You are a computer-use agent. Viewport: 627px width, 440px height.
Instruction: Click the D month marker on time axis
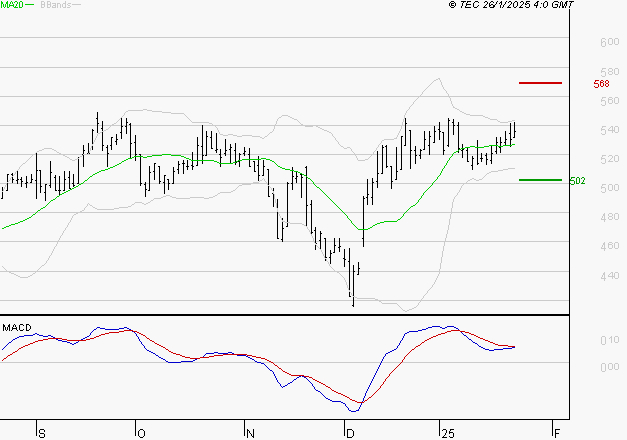350,434
